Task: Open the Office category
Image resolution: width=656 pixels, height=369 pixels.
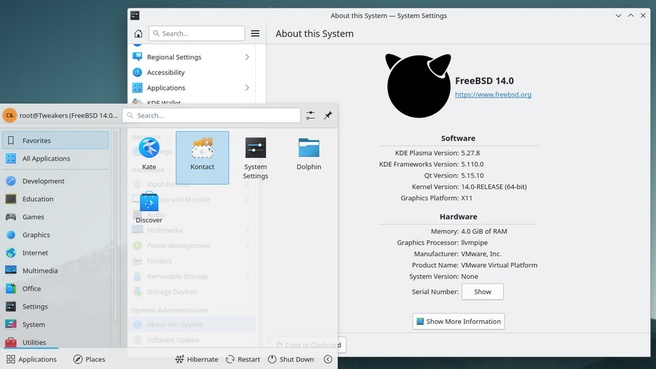Action: (x=56, y=289)
